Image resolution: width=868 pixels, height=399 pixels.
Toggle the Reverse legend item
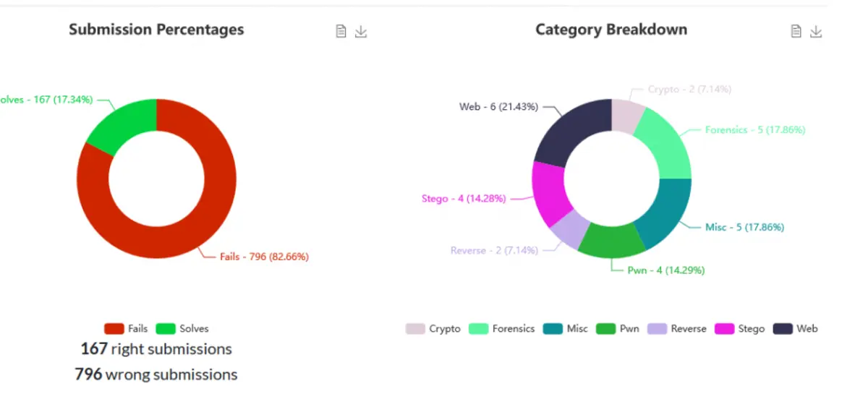[x=677, y=328]
